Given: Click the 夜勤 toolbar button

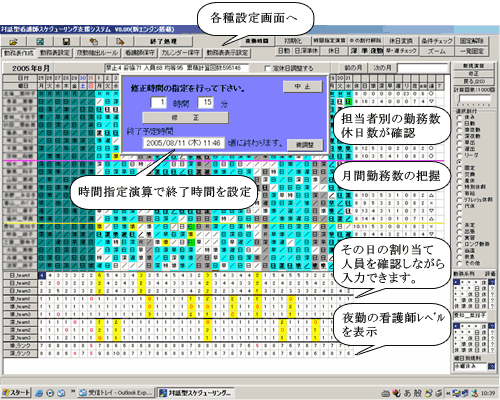Looking at the screenshot, I should (377, 51).
